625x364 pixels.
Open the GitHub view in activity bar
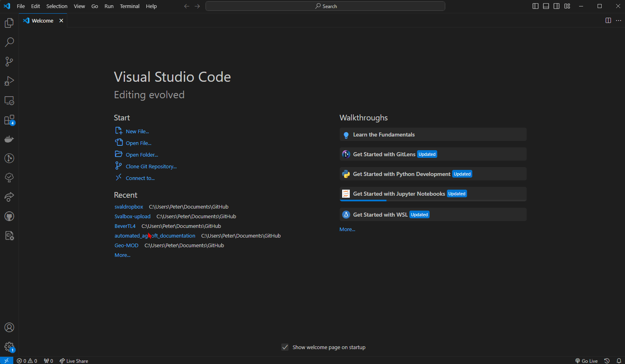tap(9, 216)
